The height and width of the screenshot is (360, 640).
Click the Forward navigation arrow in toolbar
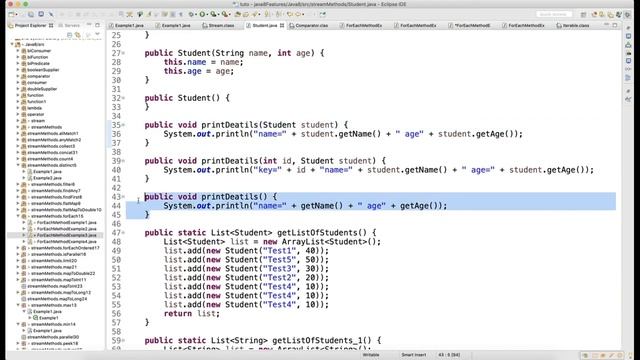[x=299, y=14]
